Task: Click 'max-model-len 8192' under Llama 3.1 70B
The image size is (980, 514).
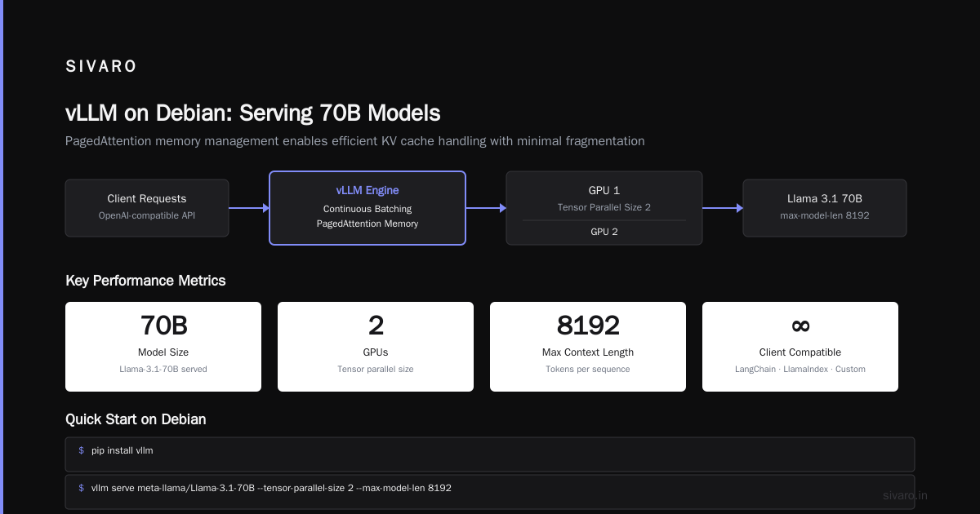Action: pyautogui.click(x=825, y=216)
